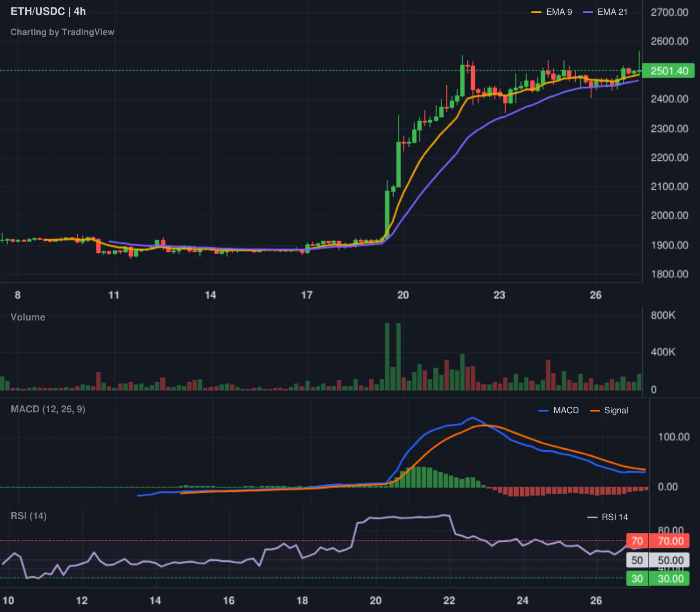The width and height of the screenshot is (700, 612).
Task: Click the ETH/USDC | 4h chart title
Action: (x=48, y=11)
